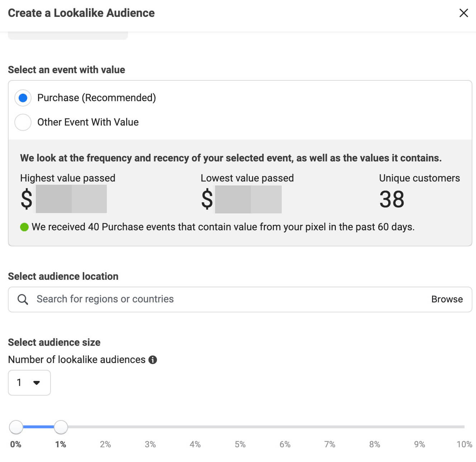The image size is (476, 462).
Task: Click the blurred Lowest value passed amount
Action: 248,199
